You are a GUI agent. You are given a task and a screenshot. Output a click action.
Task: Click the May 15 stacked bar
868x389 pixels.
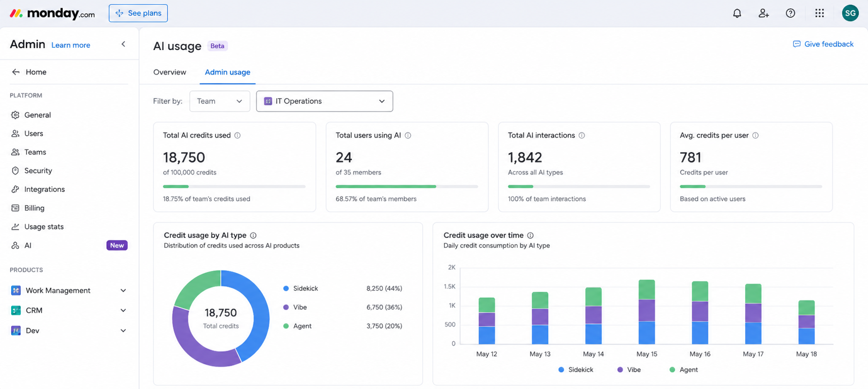tap(646, 312)
